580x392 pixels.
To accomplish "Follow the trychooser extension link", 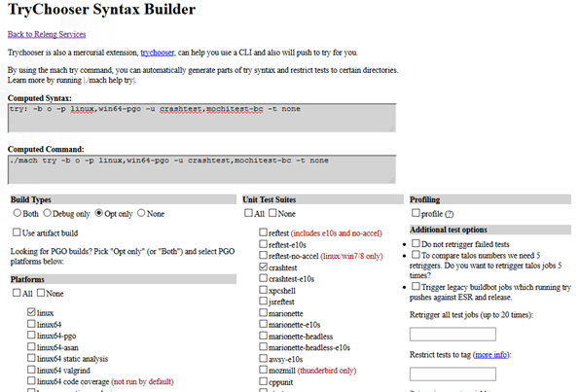I will 158,53.
